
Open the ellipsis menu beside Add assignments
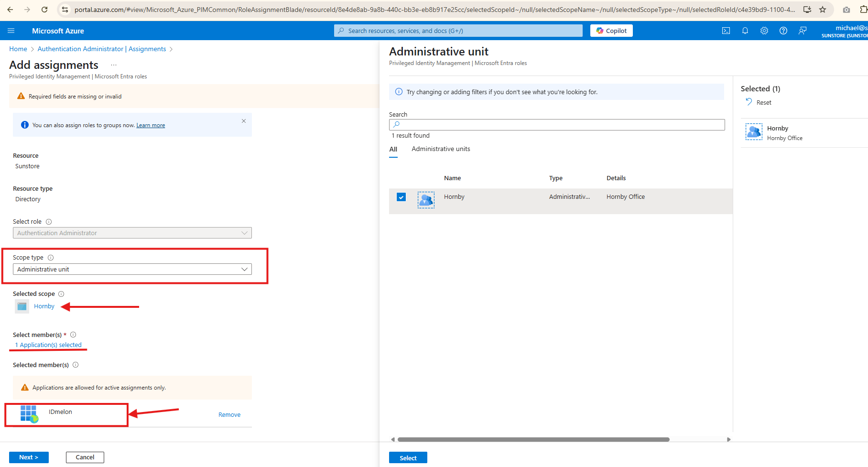point(114,65)
